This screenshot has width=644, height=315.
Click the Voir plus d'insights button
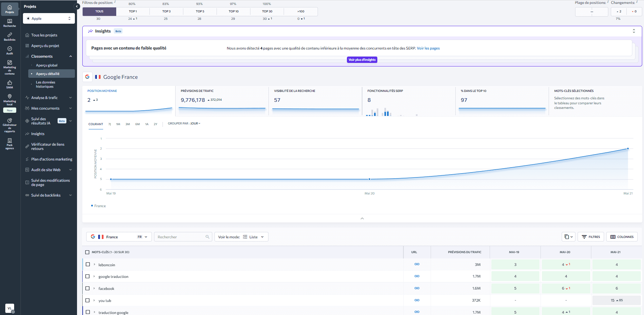click(362, 60)
